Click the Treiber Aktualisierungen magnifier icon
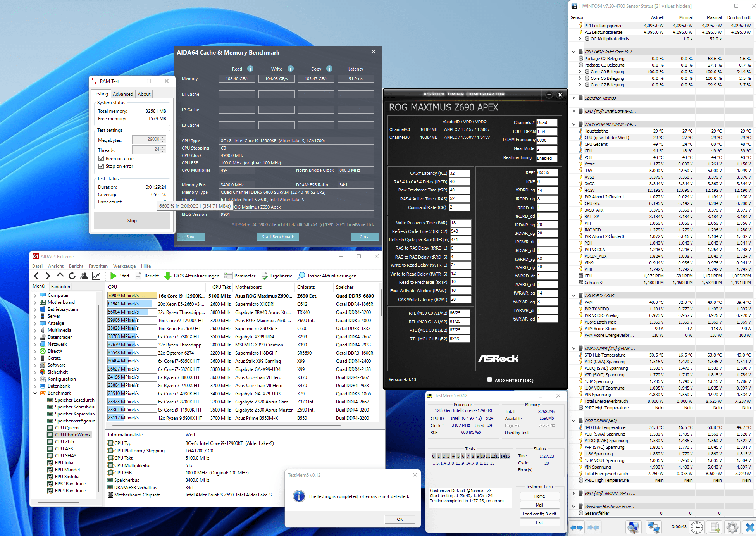Viewport: 756px width, 536px height. click(x=301, y=276)
